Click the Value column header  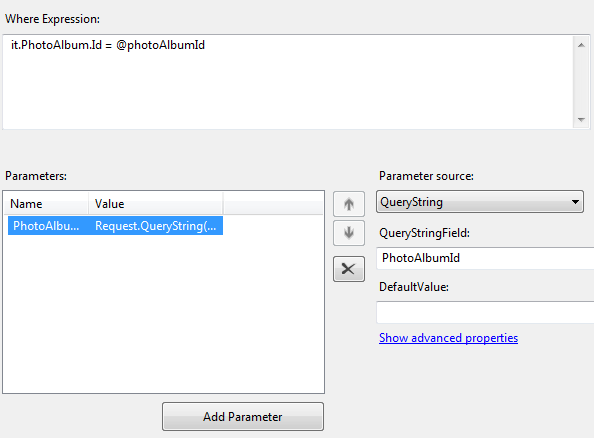click(156, 203)
